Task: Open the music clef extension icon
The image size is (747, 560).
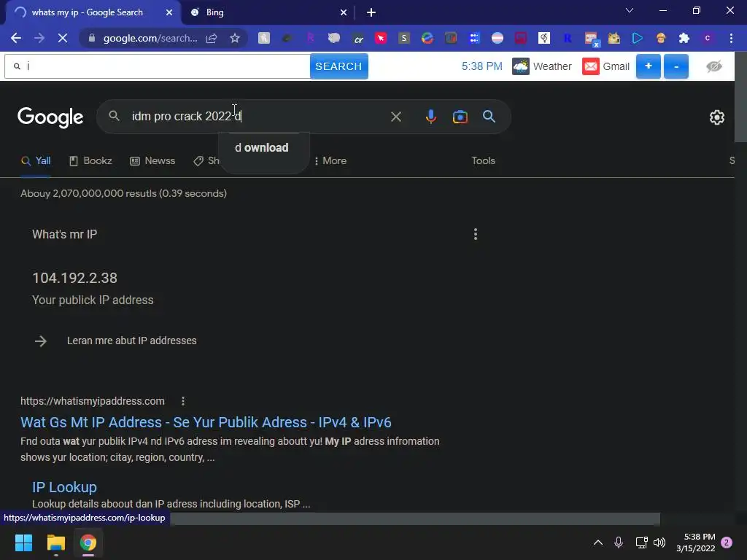Action: coord(543,38)
